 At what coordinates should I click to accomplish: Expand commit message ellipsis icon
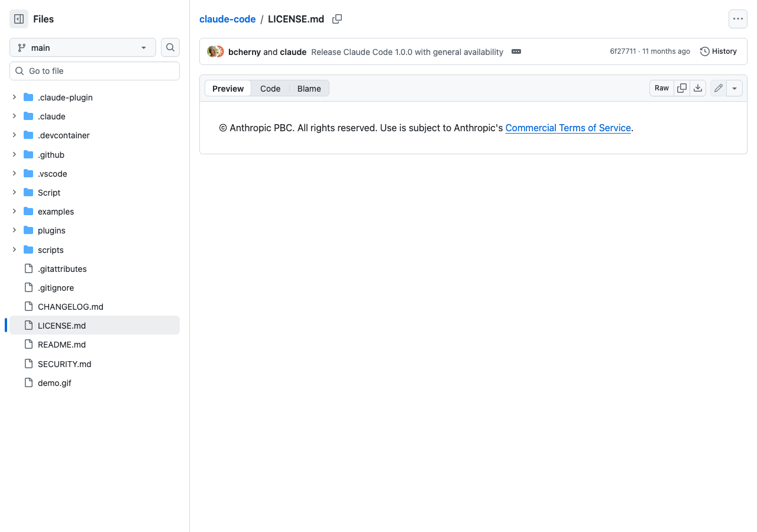point(516,51)
